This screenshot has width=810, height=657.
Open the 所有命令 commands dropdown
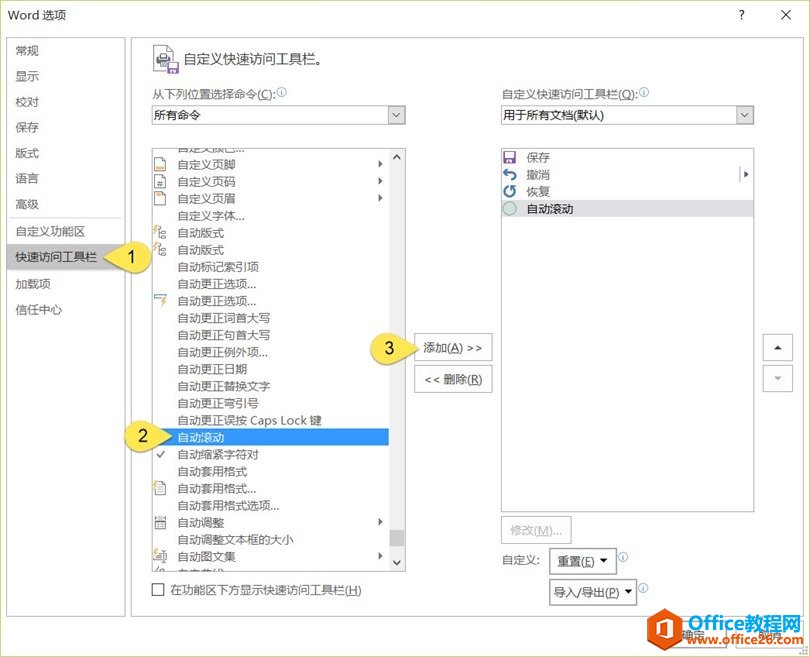pyautogui.click(x=395, y=114)
